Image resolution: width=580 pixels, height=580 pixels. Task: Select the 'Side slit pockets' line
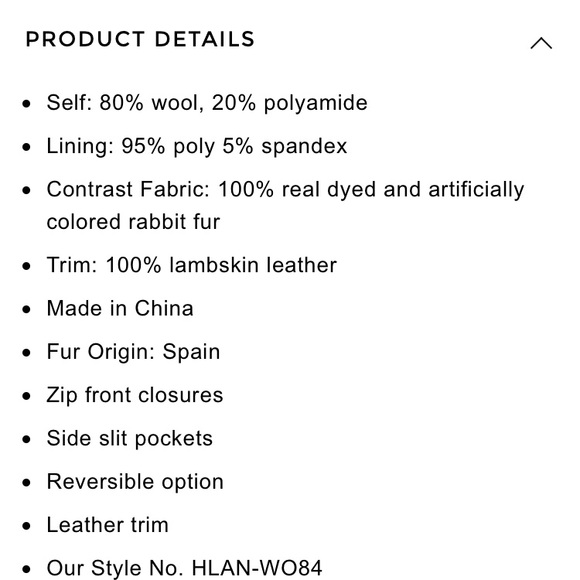coord(129,438)
